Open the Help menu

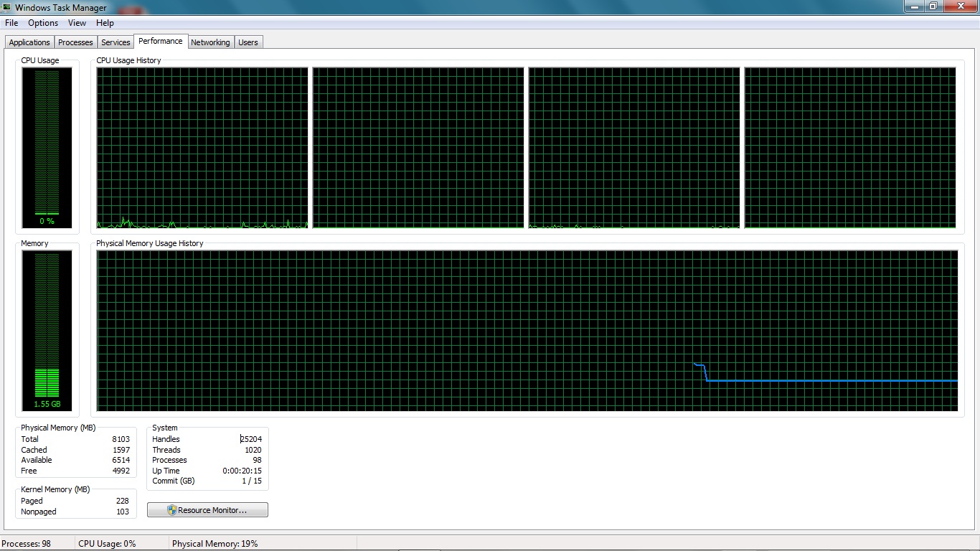(x=105, y=23)
